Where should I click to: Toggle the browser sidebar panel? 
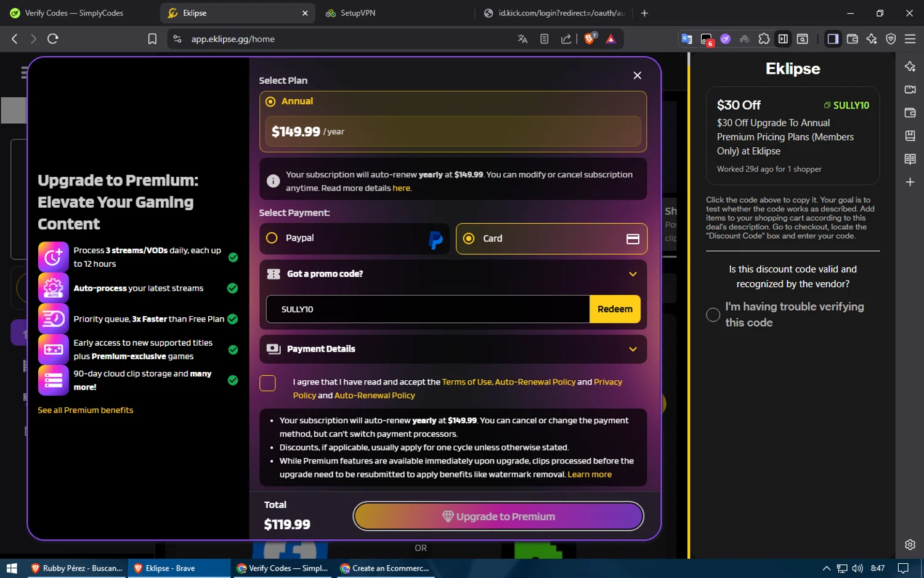coord(833,39)
